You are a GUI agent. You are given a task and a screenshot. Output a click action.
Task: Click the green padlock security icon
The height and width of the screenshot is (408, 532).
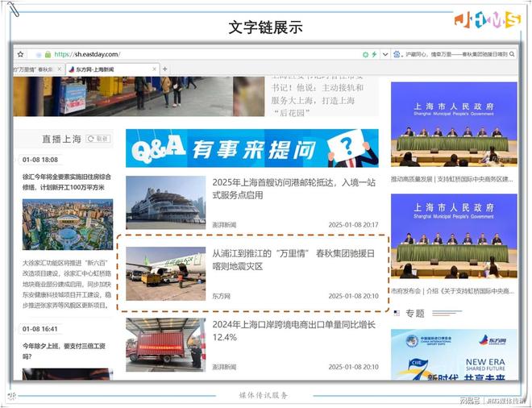click(48, 54)
